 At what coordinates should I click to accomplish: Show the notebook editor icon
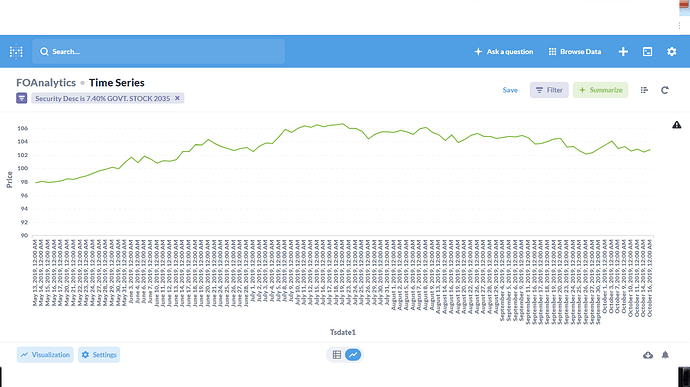(644, 90)
